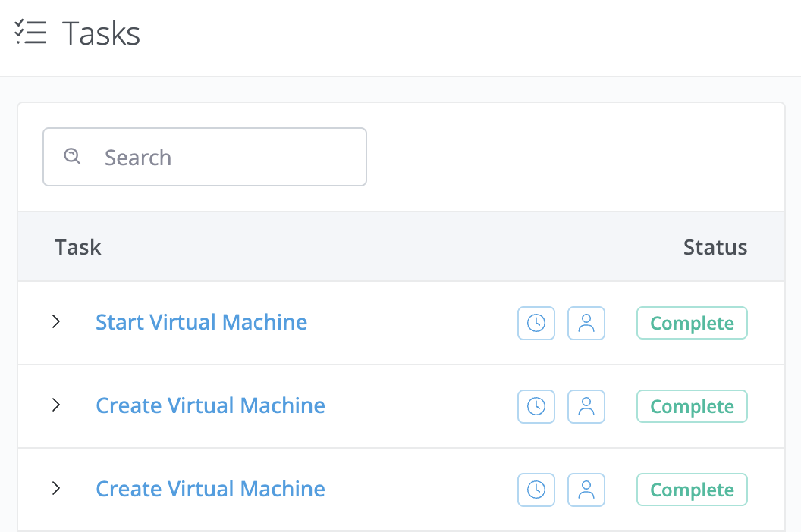Show user info for Start Virtual Machine

(x=586, y=323)
